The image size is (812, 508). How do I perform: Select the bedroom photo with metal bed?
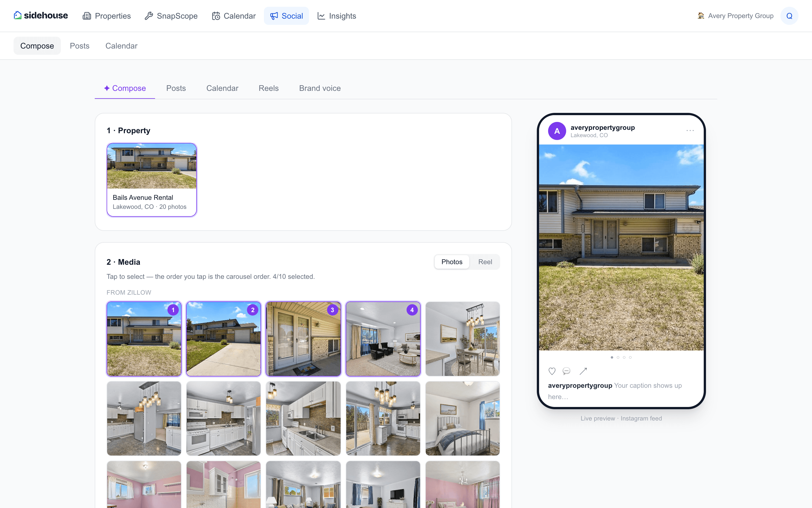463,418
